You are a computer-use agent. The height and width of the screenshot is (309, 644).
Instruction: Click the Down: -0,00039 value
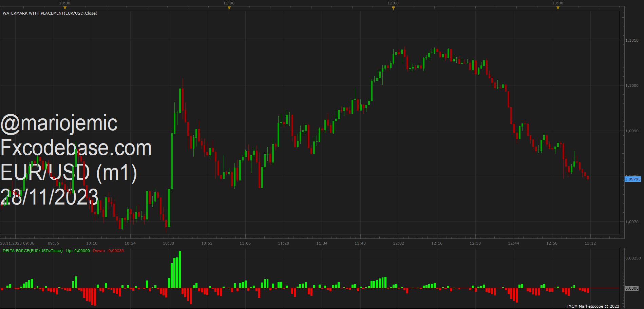108,251
